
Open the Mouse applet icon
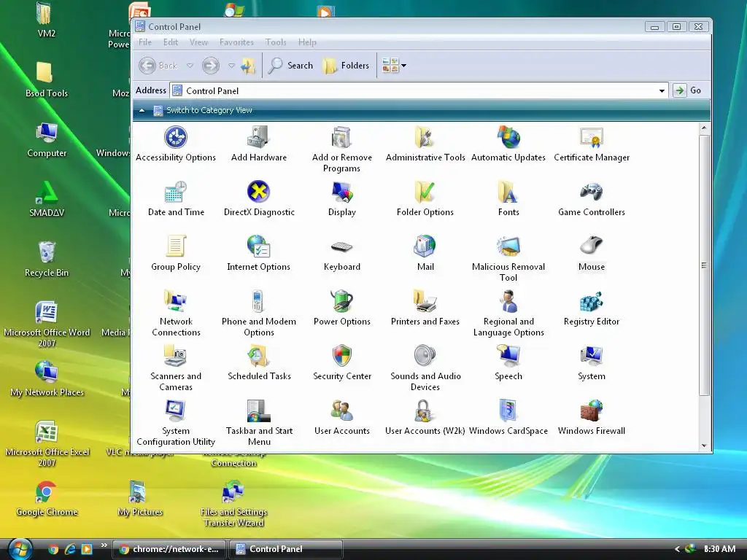591,246
